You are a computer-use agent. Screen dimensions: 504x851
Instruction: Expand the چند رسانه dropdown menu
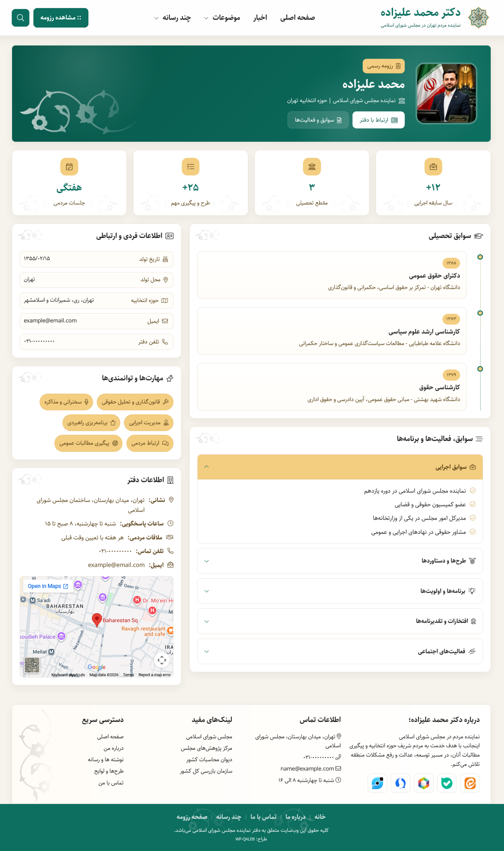click(x=172, y=18)
